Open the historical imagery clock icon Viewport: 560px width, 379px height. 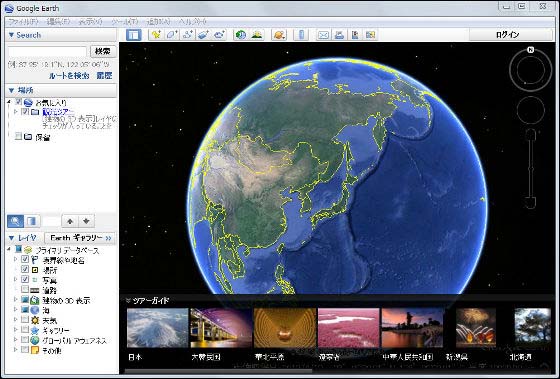click(x=241, y=35)
